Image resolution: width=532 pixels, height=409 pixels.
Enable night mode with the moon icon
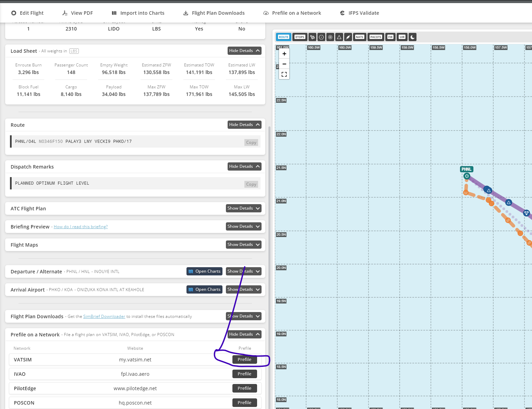(x=412, y=37)
